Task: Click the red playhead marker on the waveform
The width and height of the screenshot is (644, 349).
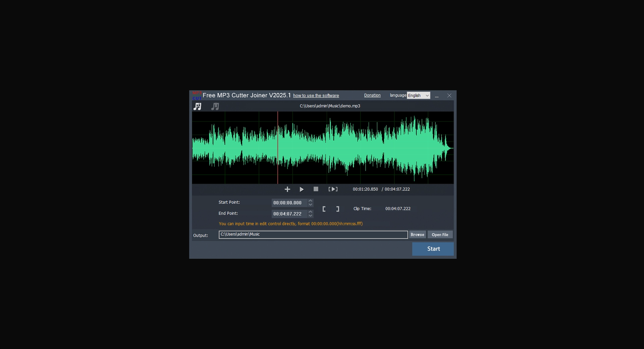Action: pyautogui.click(x=278, y=148)
